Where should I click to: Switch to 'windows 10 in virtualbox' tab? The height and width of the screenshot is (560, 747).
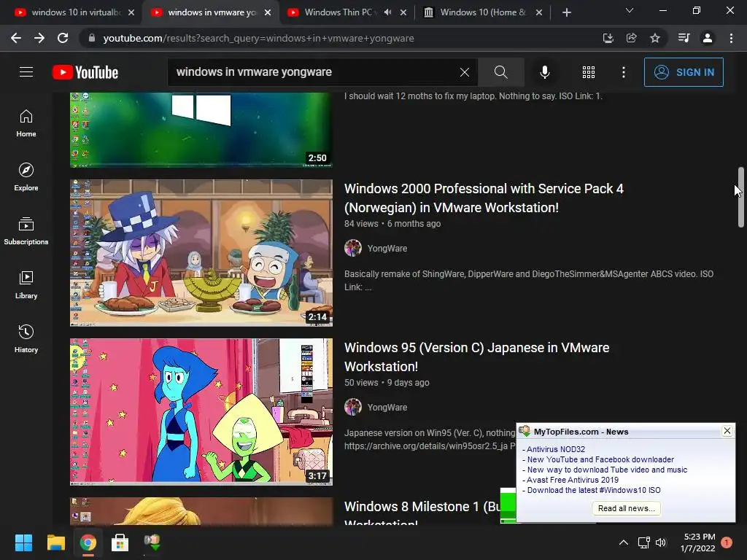point(71,12)
